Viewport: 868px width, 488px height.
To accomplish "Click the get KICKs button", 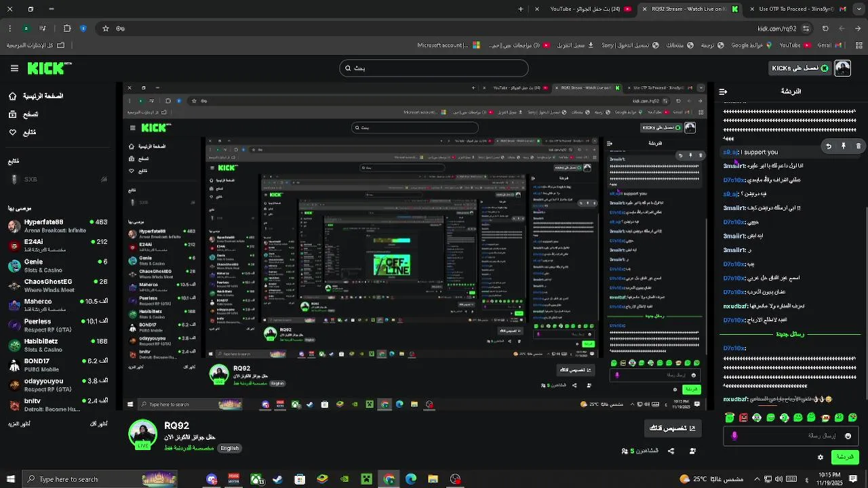I will click(x=800, y=68).
